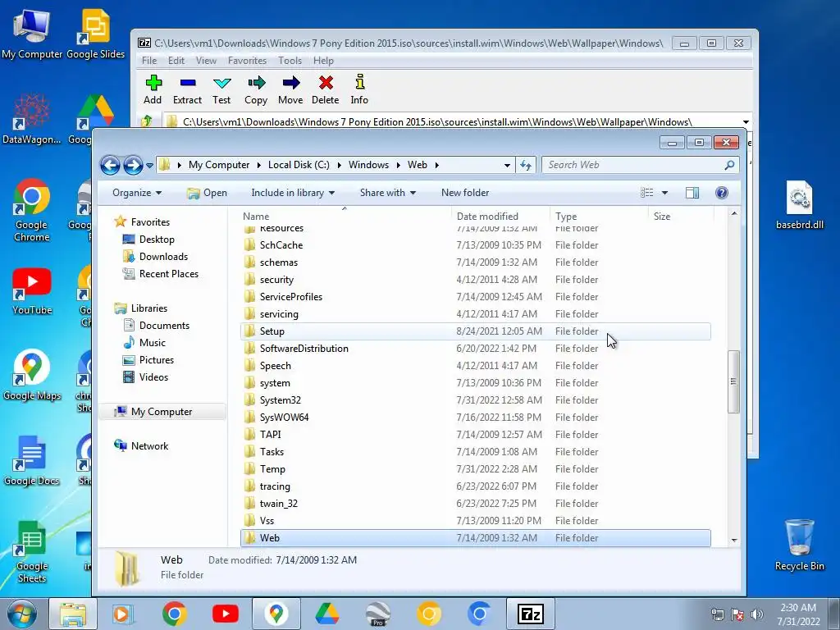The width and height of the screenshot is (840, 630).
Task: Click the Copy icon in 7-Zip toolbar
Action: (256, 89)
